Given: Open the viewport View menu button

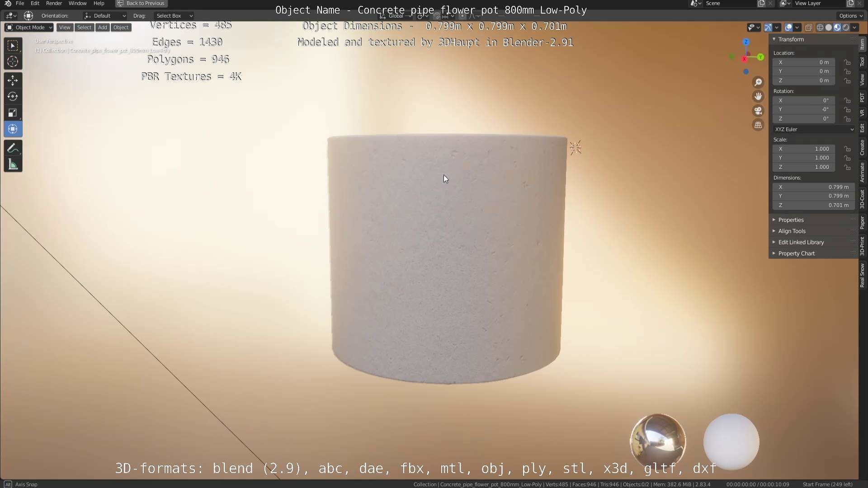Looking at the screenshot, I should click(65, 28).
